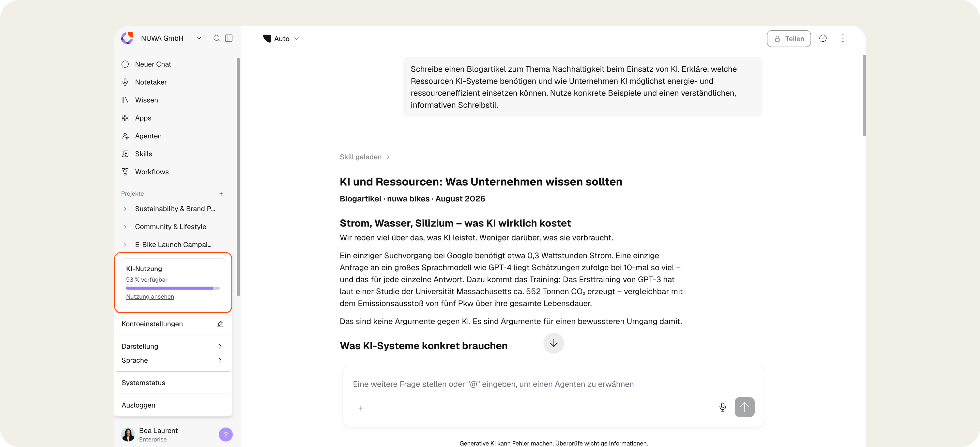
Task: Open the Sprache submenu
Action: click(x=173, y=360)
